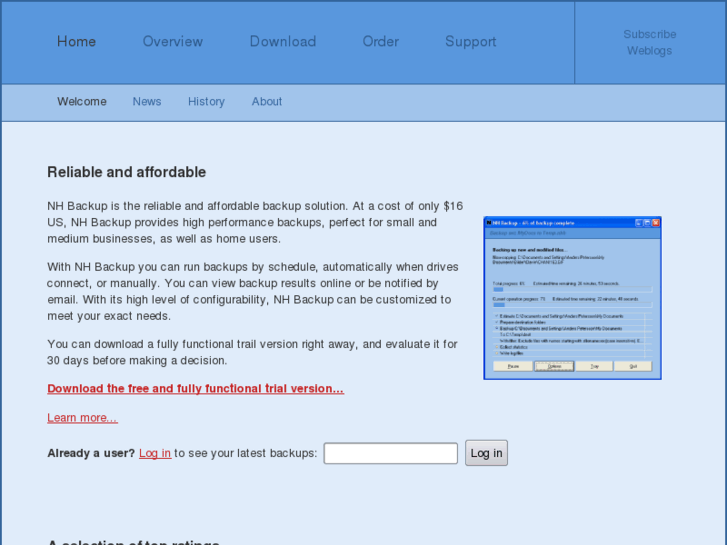This screenshot has width=727, height=545.
Task: Switch to the News sub-tab
Action: pyautogui.click(x=147, y=102)
